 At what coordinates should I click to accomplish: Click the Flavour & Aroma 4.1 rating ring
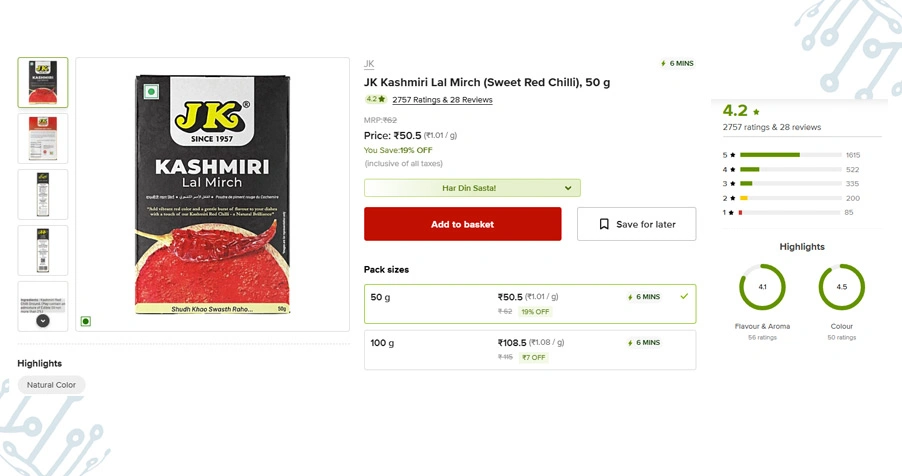[x=762, y=287]
